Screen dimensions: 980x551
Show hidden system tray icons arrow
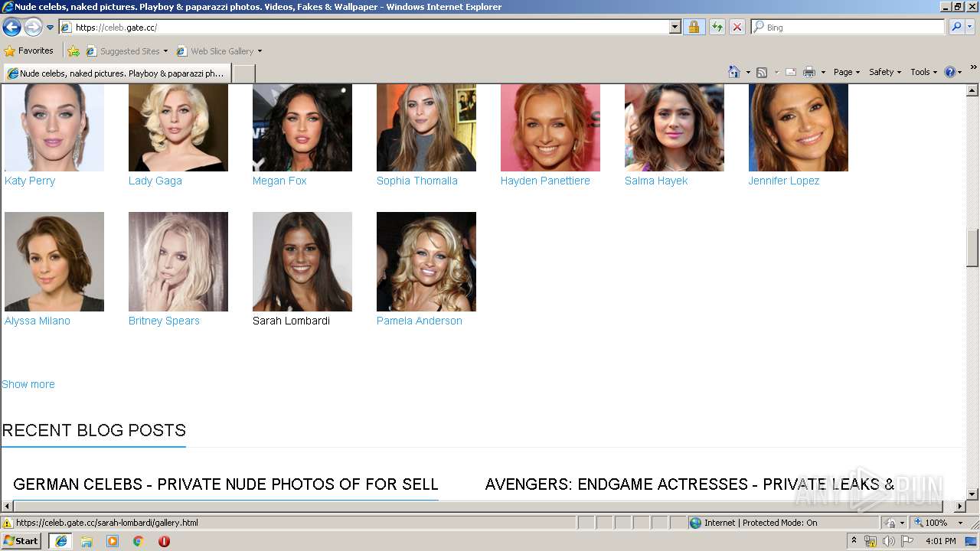click(x=854, y=541)
